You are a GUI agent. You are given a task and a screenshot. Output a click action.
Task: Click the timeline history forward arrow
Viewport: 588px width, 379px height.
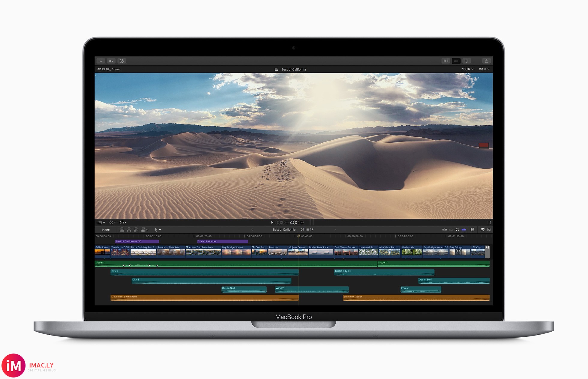point(335,230)
